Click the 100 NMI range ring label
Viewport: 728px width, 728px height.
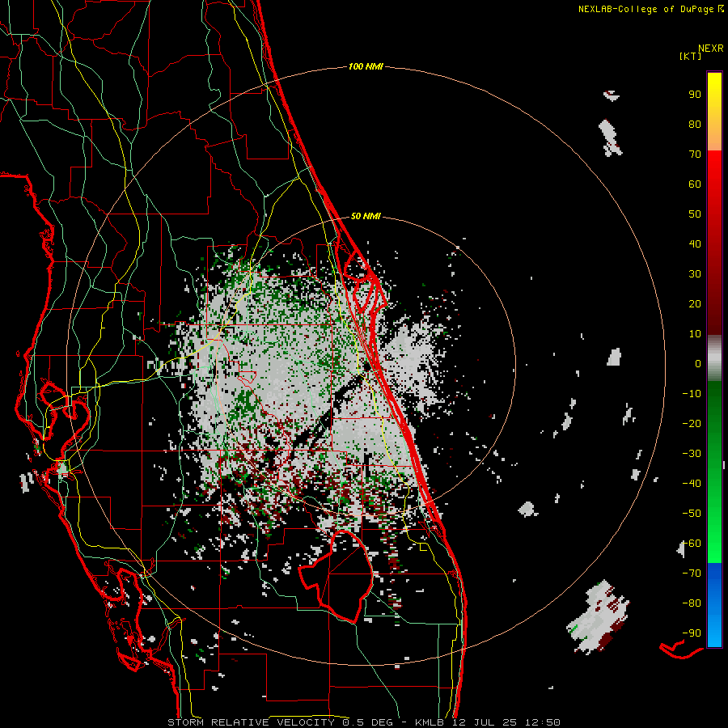click(366, 66)
